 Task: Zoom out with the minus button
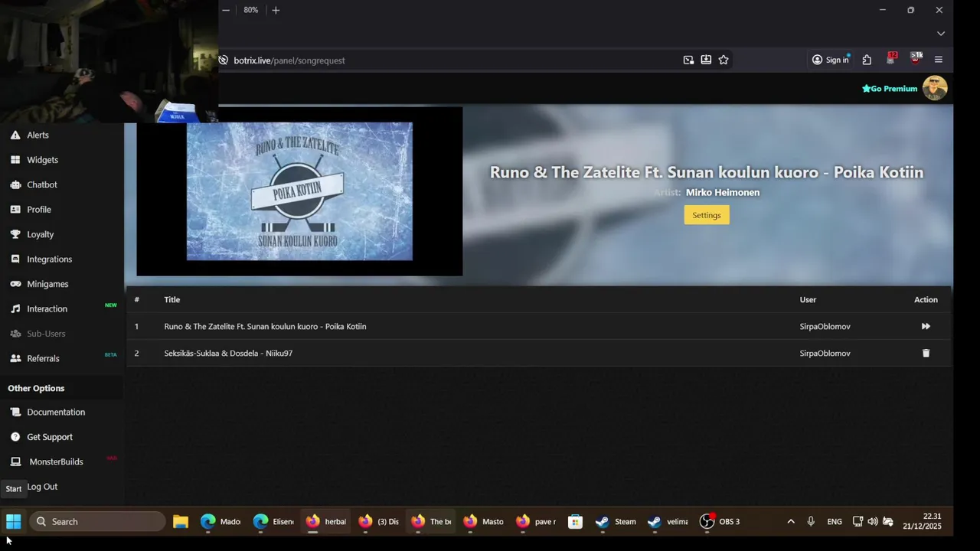(226, 10)
